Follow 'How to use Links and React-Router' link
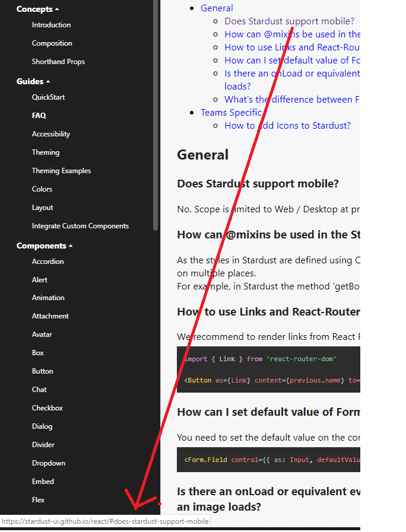This screenshot has width=406, height=532. pos(292,47)
